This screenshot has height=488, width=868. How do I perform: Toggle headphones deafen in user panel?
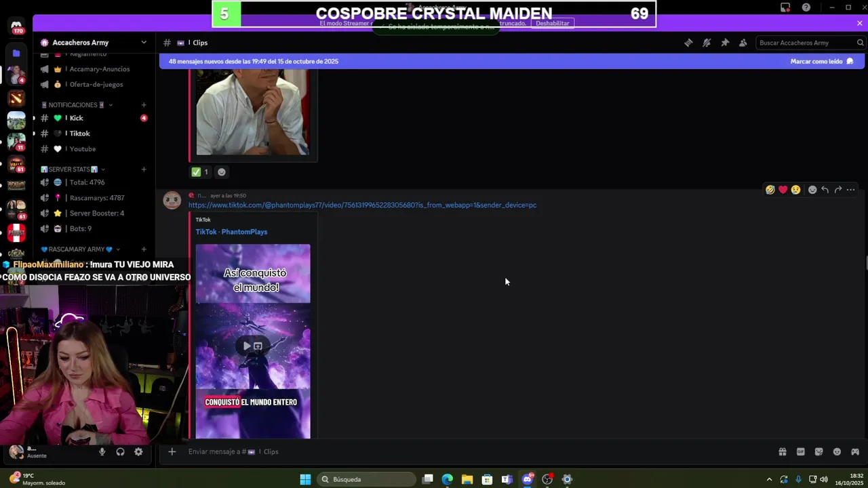(120, 452)
